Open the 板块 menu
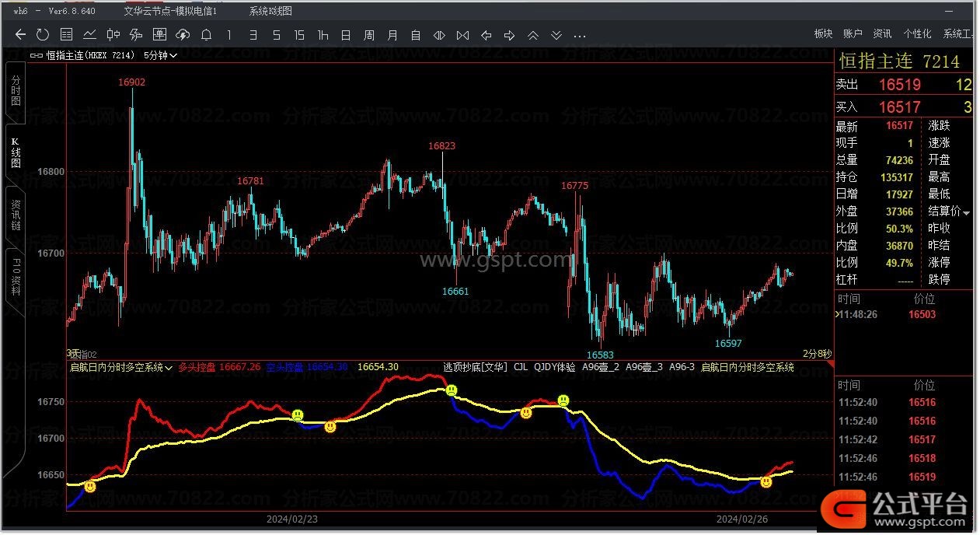 click(823, 34)
